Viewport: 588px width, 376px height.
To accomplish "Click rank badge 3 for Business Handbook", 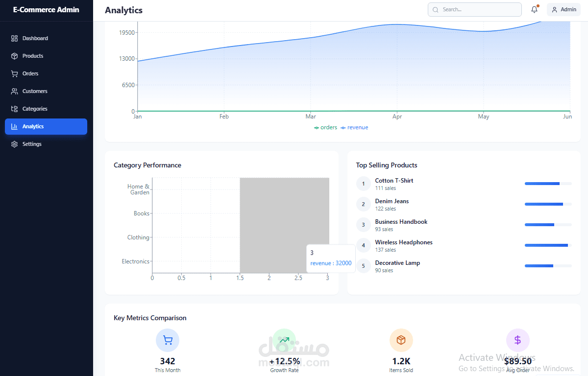I will [364, 225].
